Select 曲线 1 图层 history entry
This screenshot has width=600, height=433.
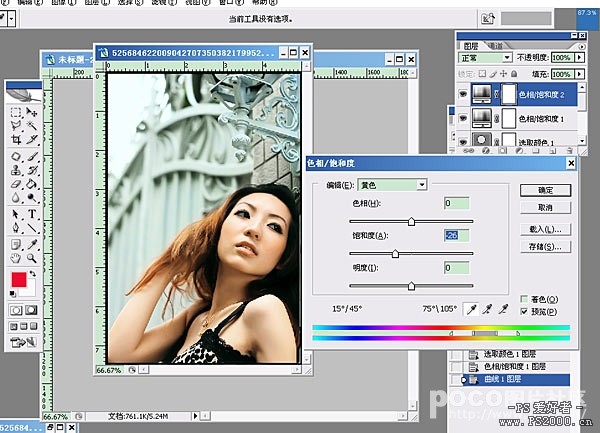[x=515, y=379]
